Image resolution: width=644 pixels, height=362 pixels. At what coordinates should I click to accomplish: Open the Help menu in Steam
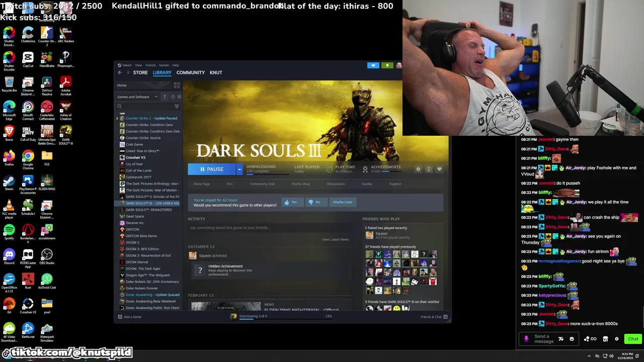(x=176, y=65)
